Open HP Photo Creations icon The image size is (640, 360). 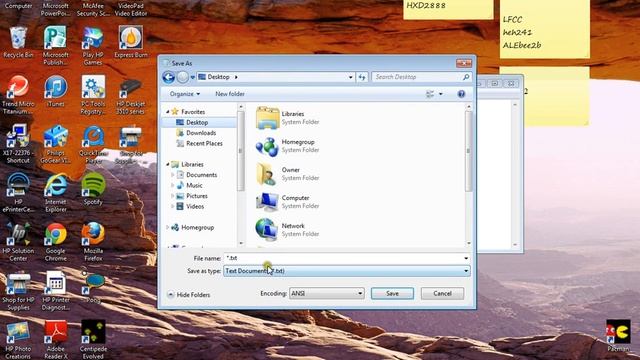(18, 340)
